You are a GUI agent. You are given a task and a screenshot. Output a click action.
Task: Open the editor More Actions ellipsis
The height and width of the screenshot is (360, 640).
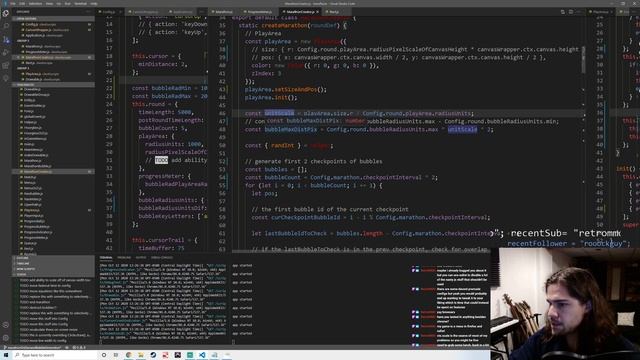[578, 12]
